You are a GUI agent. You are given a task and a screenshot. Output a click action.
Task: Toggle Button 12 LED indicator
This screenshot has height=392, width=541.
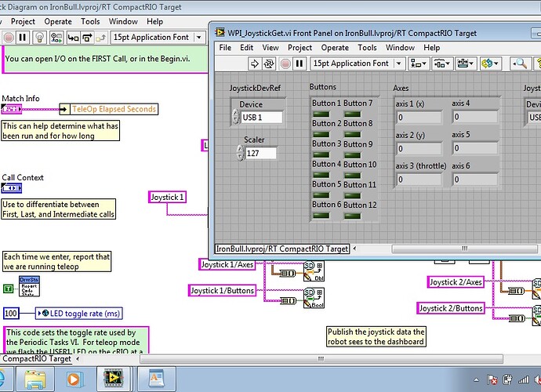click(352, 216)
